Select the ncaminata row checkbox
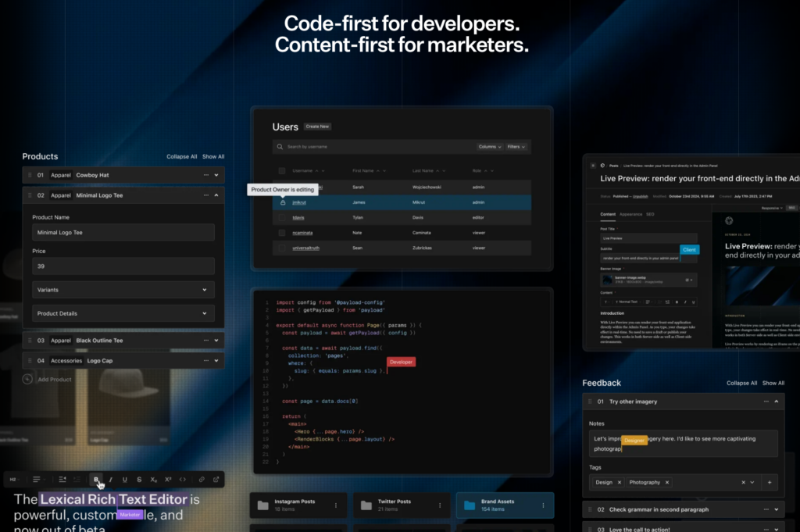The width and height of the screenshot is (800, 532). 281,233
